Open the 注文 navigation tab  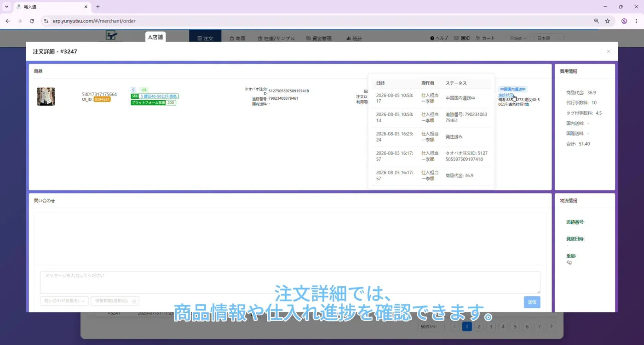tap(205, 38)
